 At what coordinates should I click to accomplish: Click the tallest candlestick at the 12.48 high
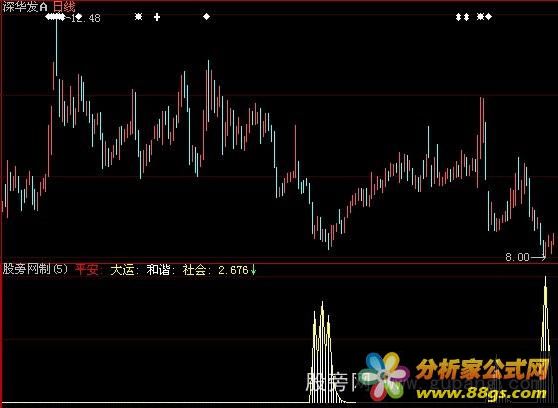(x=56, y=46)
